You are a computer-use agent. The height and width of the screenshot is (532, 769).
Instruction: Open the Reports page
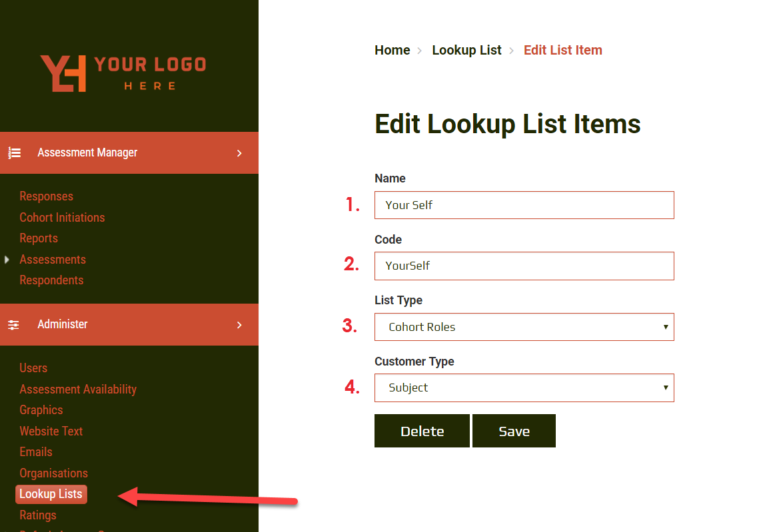pyautogui.click(x=39, y=238)
